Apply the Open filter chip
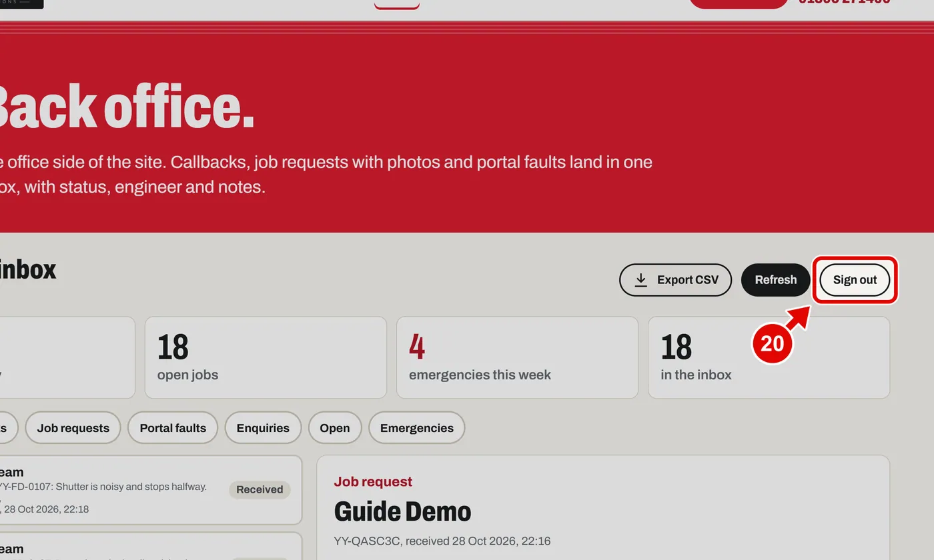The height and width of the screenshot is (560, 934). coord(334,428)
